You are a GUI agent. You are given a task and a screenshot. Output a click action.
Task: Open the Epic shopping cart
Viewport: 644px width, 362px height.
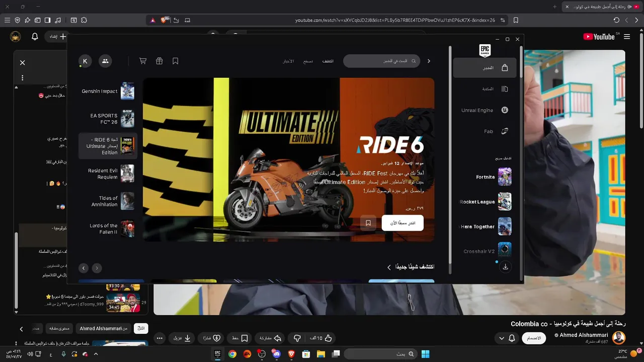coord(143,61)
